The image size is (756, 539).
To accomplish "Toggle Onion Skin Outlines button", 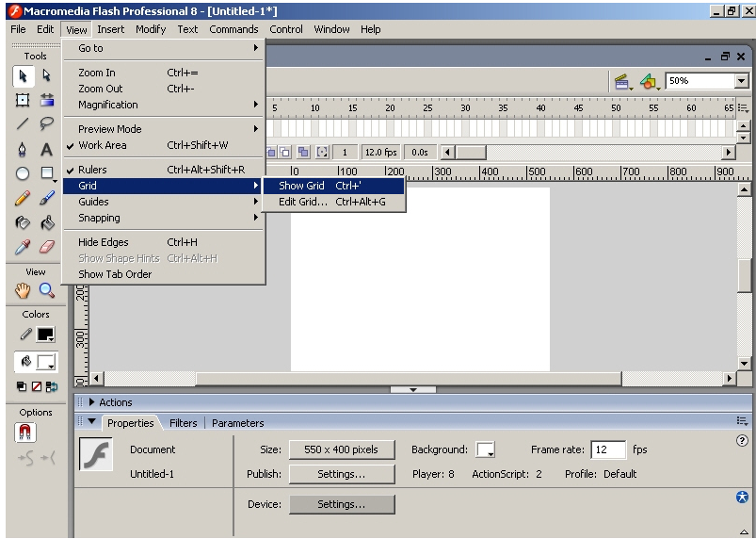I will pos(285,153).
